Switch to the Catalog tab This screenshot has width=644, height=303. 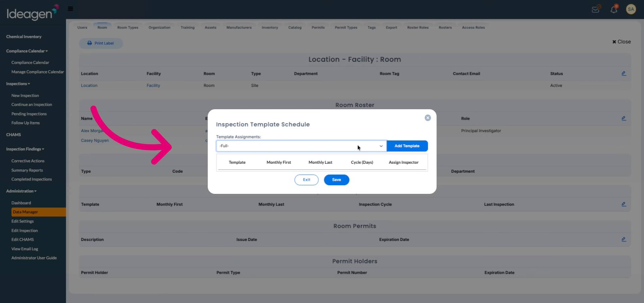pyautogui.click(x=295, y=28)
